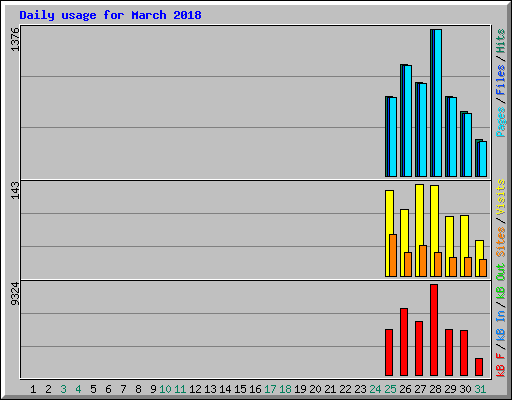
Task: Click the cyan pages bar for day 26
Action: pos(408,121)
